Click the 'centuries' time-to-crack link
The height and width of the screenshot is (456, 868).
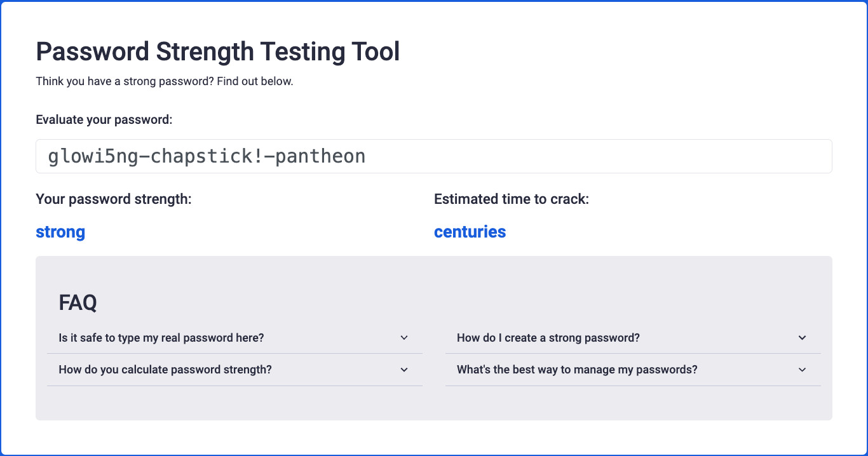coord(470,232)
